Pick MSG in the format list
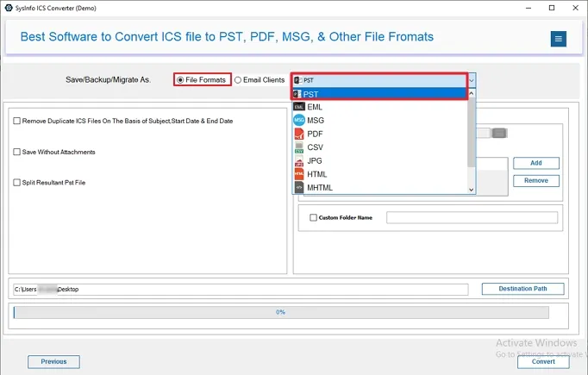588x375 pixels. click(x=379, y=121)
